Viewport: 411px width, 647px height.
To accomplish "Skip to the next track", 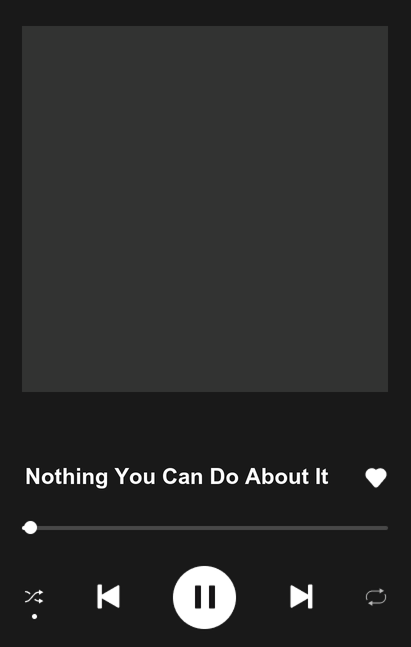I will [301, 596].
